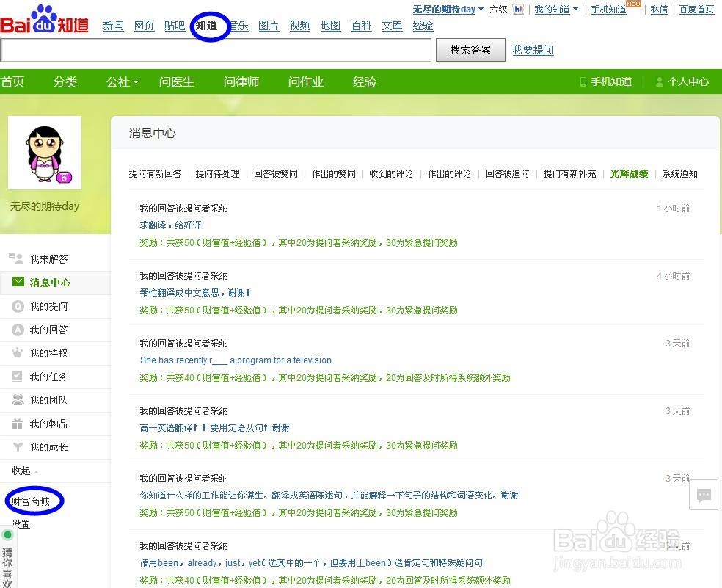Open the 无尽的期待day account dropdown
The width and height of the screenshot is (722, 588).
click(445, 9)
